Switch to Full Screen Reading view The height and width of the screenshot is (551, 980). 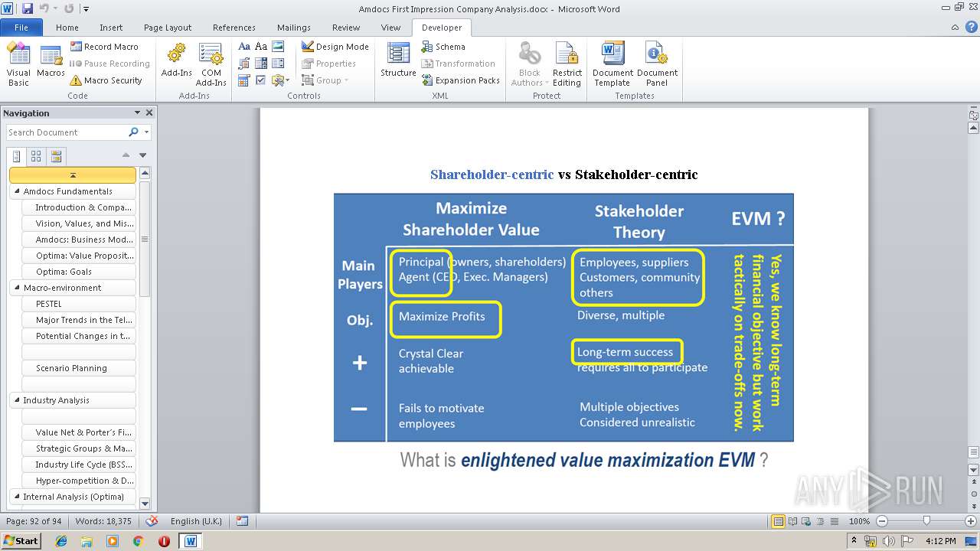tap(792, 521)
